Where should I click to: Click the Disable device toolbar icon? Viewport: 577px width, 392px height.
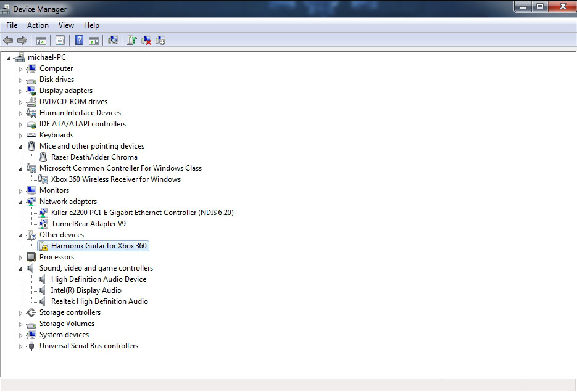(160, 41)
